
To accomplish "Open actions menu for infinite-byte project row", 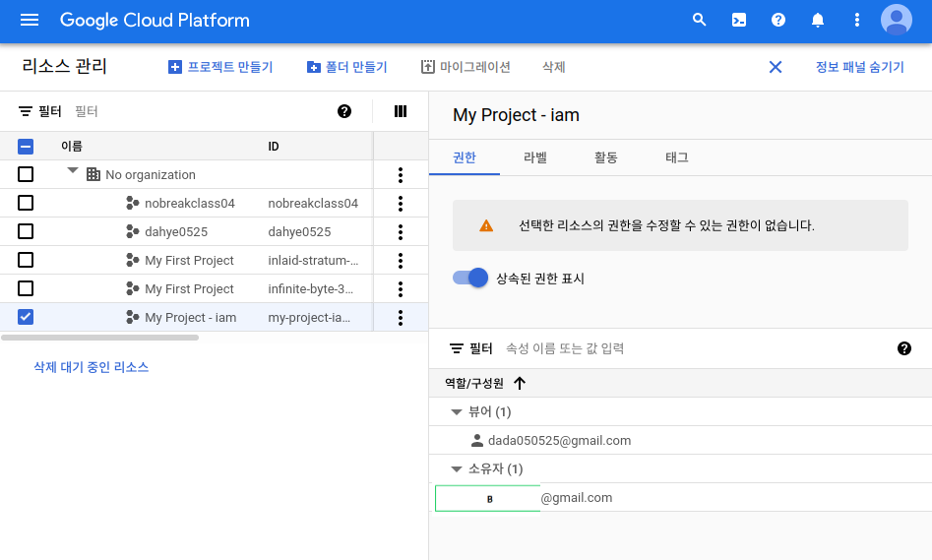I will coord(401,289).
